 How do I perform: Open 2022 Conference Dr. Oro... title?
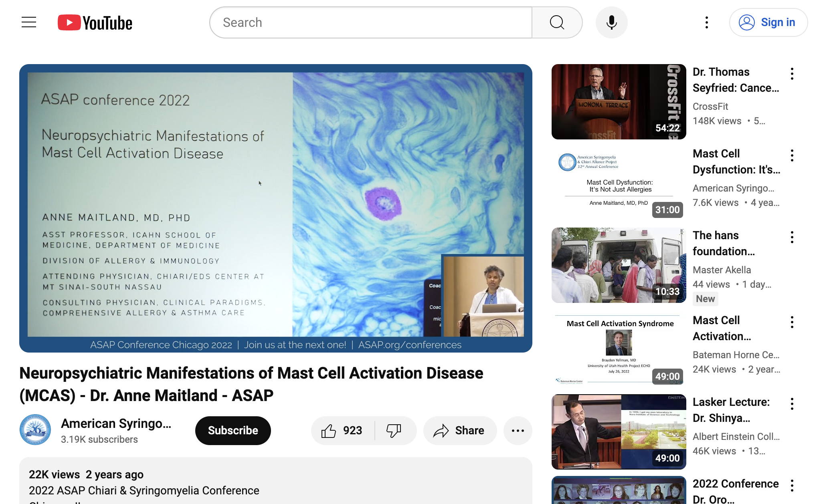(x=736, y=491)
